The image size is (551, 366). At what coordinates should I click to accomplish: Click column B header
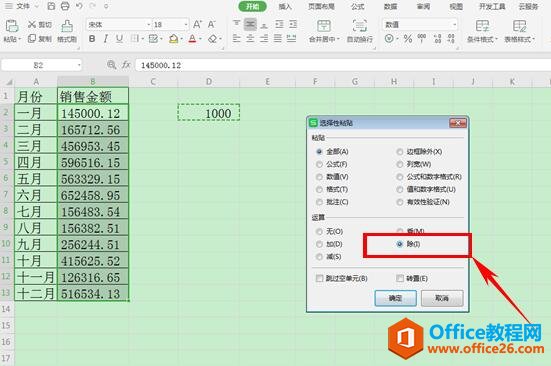click(x=93, y=81)
